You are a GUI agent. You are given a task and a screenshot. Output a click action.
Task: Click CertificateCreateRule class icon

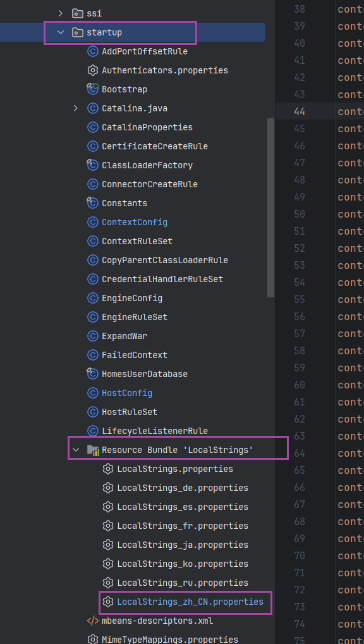click(x=93, y=146)
